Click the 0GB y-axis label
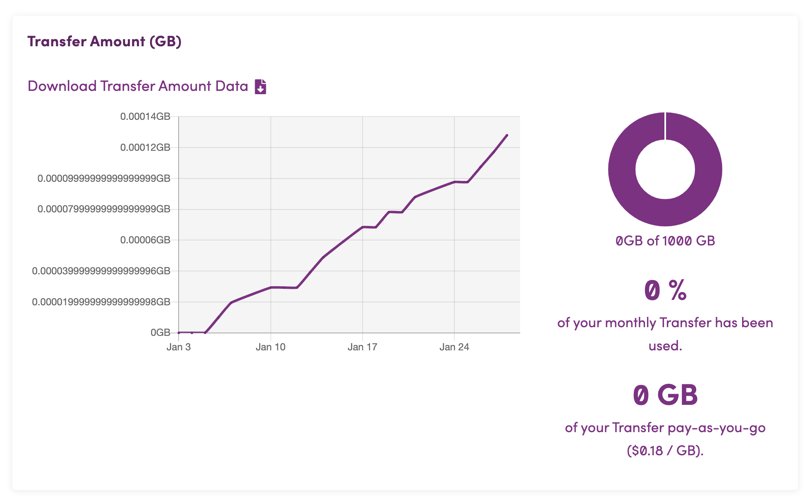This screenshot has height=504, width=812. coord(160,333)
